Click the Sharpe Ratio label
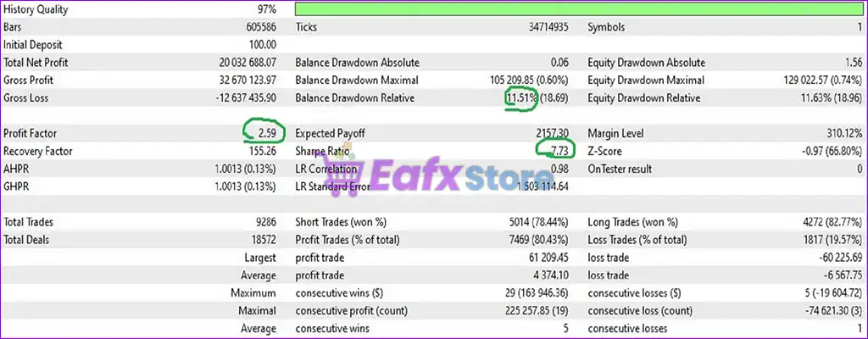The image size is (868, 339). click(323, 151)
